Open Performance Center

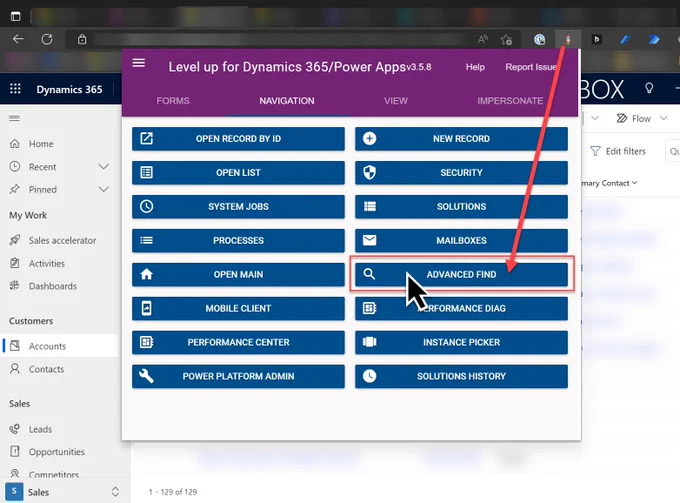point(238,342)
